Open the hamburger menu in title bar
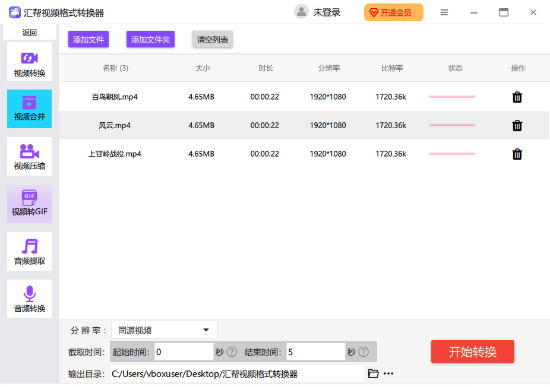Screen dimensions: 550x387 point(444,13)
